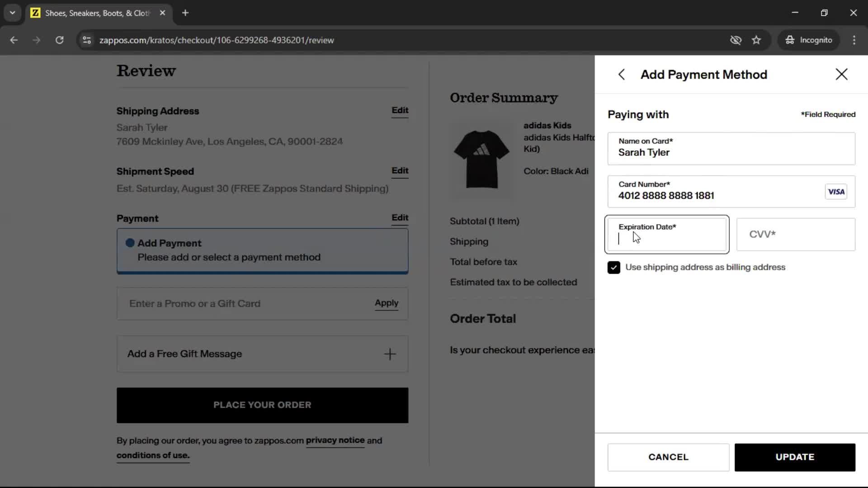Viewport: 868px width, 488px height.
Task: Apply the promo or gift card
Action: pos(387,303)
